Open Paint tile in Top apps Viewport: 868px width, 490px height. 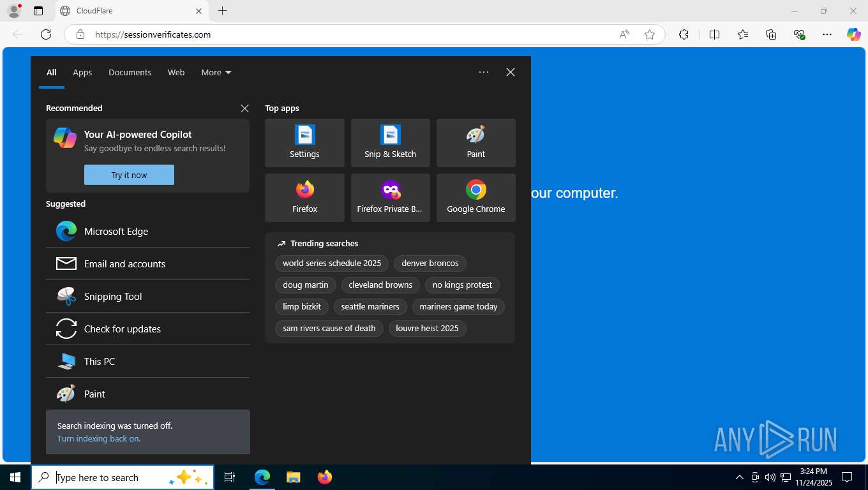click(x=475, y=143)
